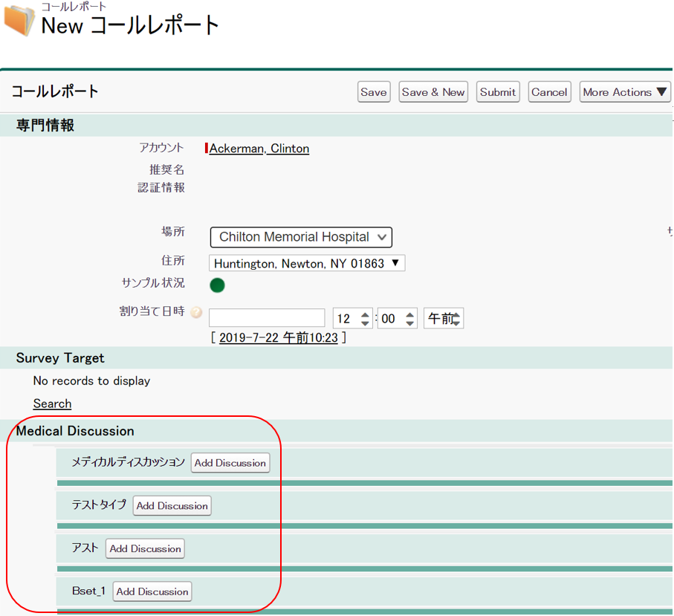Click the 割り当て日時 date input field
The width and height of the screenshot is (674, 616).
tap(267, 318)
